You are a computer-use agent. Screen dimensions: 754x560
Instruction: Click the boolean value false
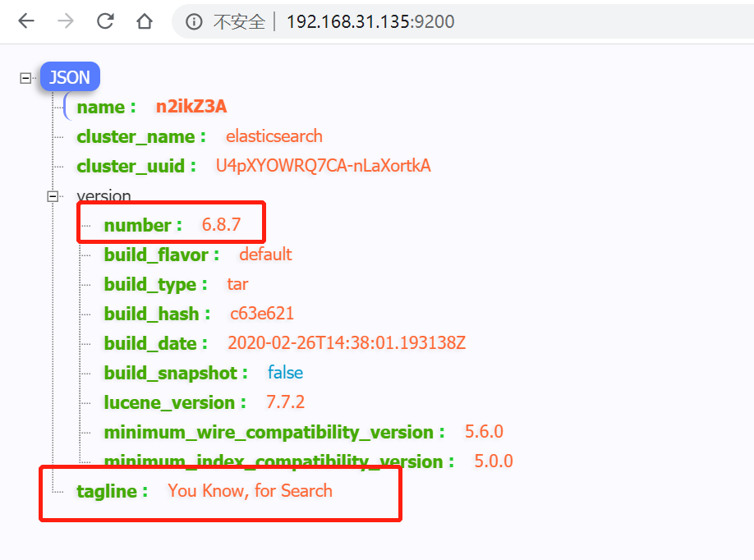(x=285, y=373)
